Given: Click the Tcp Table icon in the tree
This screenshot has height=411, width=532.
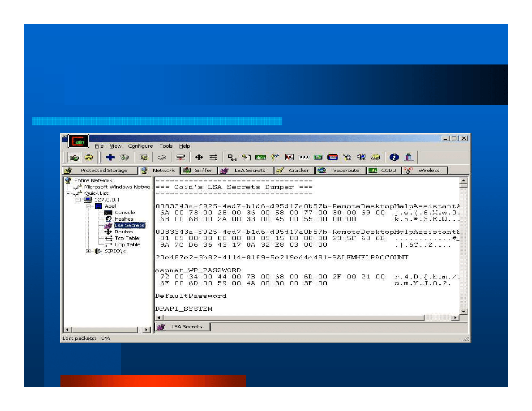Looking at the screenshot, I should 109,238.
